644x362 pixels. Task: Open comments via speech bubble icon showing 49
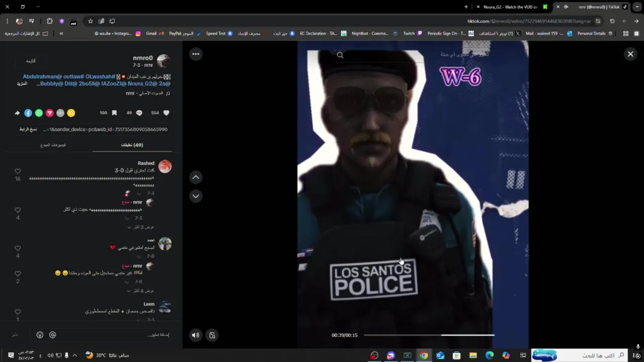point(139,113)
